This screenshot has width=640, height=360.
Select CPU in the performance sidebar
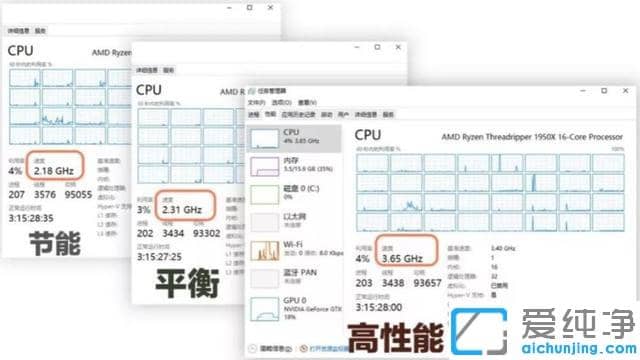pyautogui.click(x=294, y=138)
